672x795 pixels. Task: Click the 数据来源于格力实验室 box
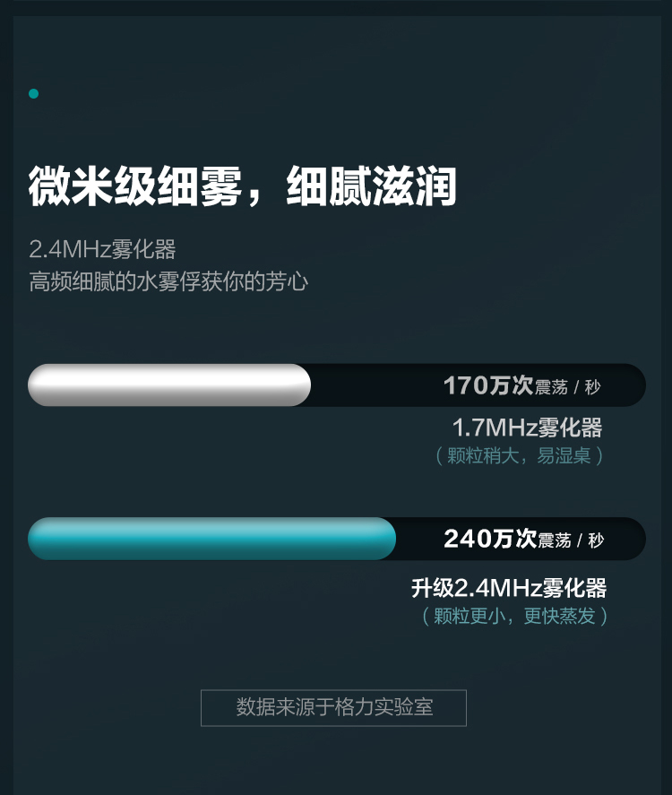[x=333, y=708]
